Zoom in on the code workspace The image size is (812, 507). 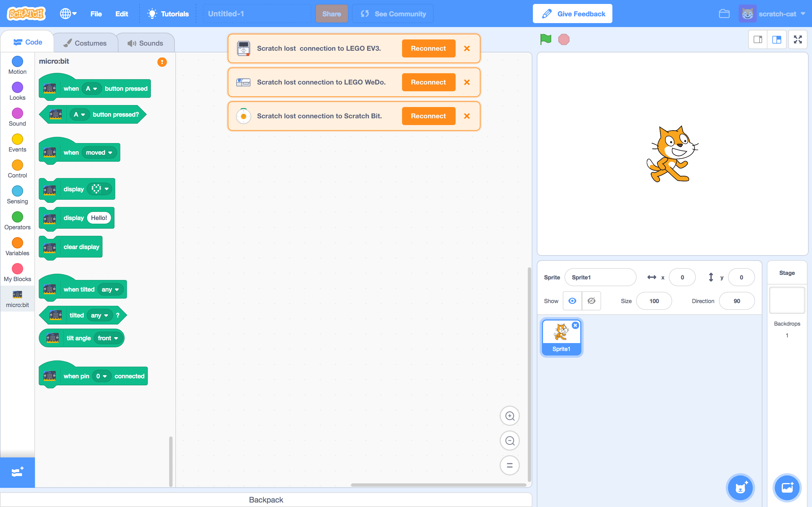click(509, 416)
